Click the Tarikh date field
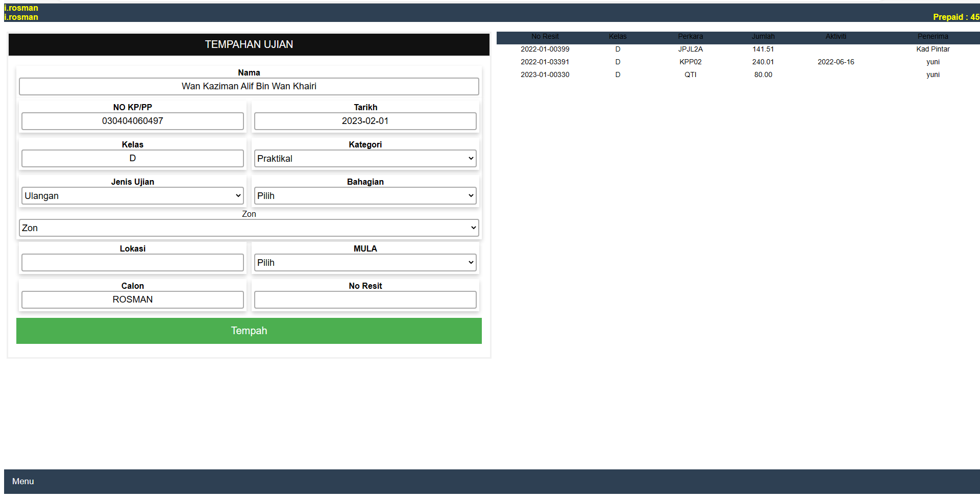 pos(365,121)
